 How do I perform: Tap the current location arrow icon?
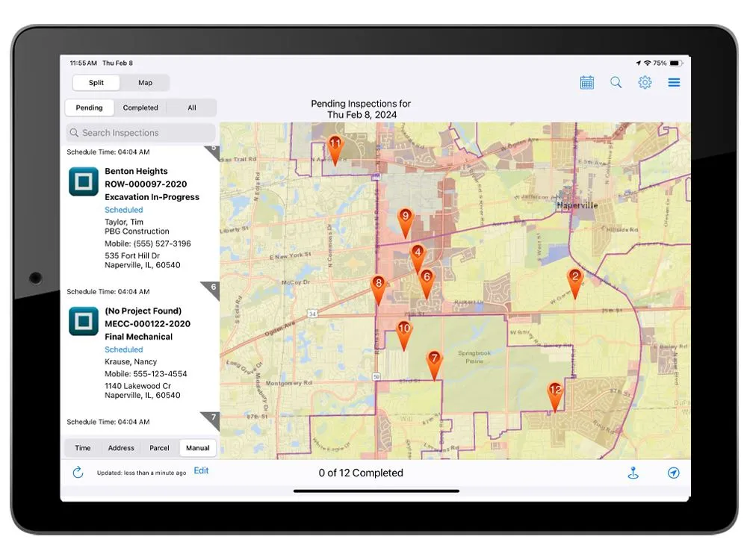[674, 473]
